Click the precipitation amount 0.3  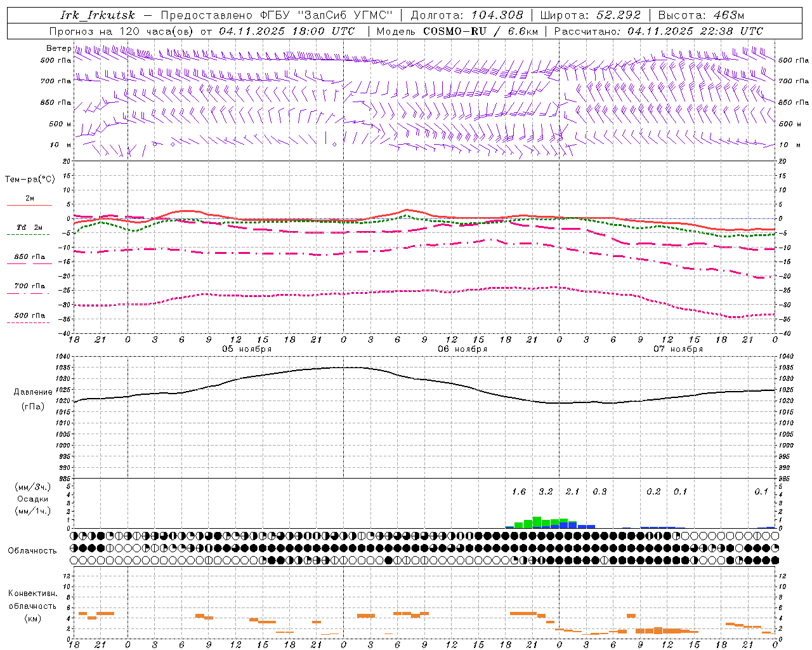pyautogui.click(x=599, y=492)
